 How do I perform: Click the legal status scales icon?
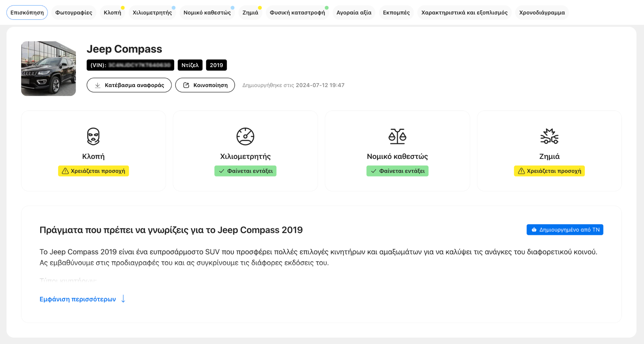coord(397,136)
